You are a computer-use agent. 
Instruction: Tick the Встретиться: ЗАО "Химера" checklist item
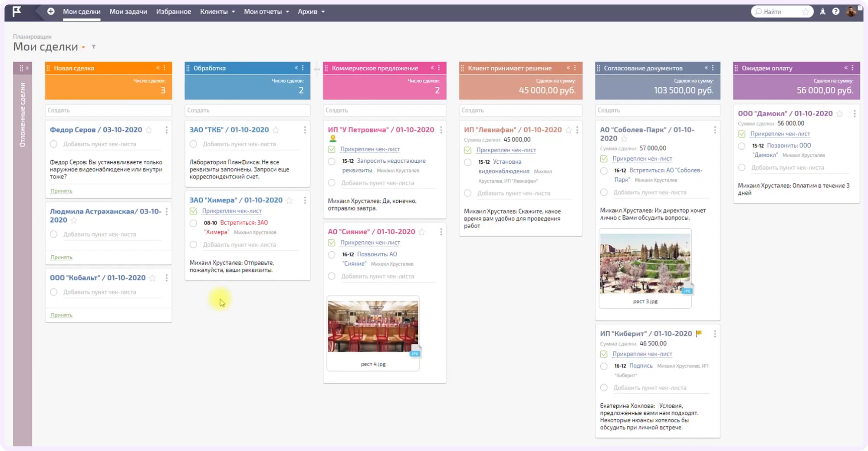194,223
